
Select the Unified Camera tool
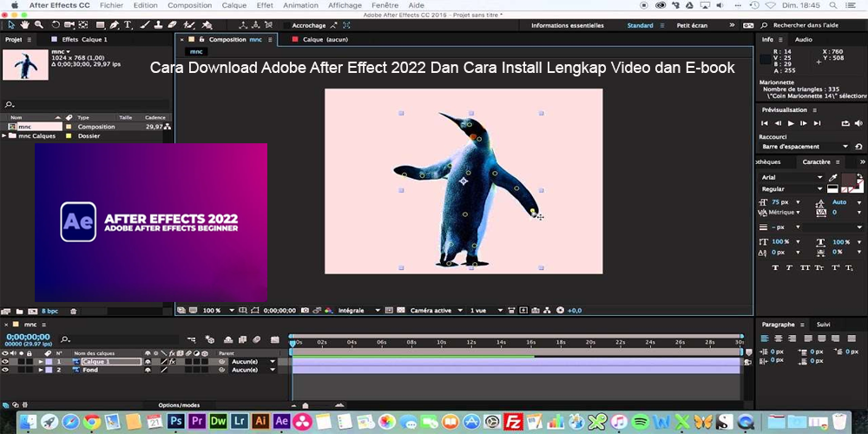click(69, 25)
